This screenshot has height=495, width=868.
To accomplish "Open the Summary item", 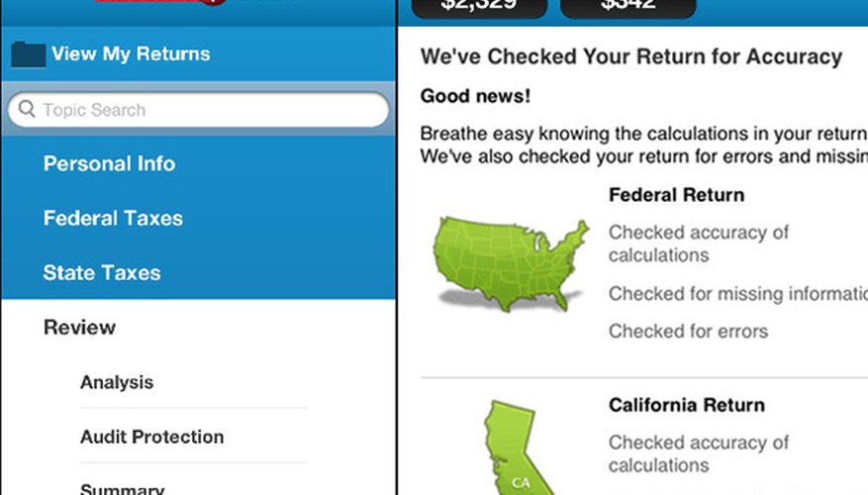I will tap(123, 488).
